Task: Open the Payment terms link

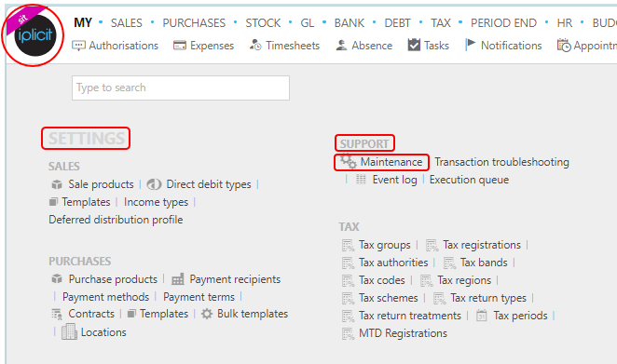Action: coord(199,297)
